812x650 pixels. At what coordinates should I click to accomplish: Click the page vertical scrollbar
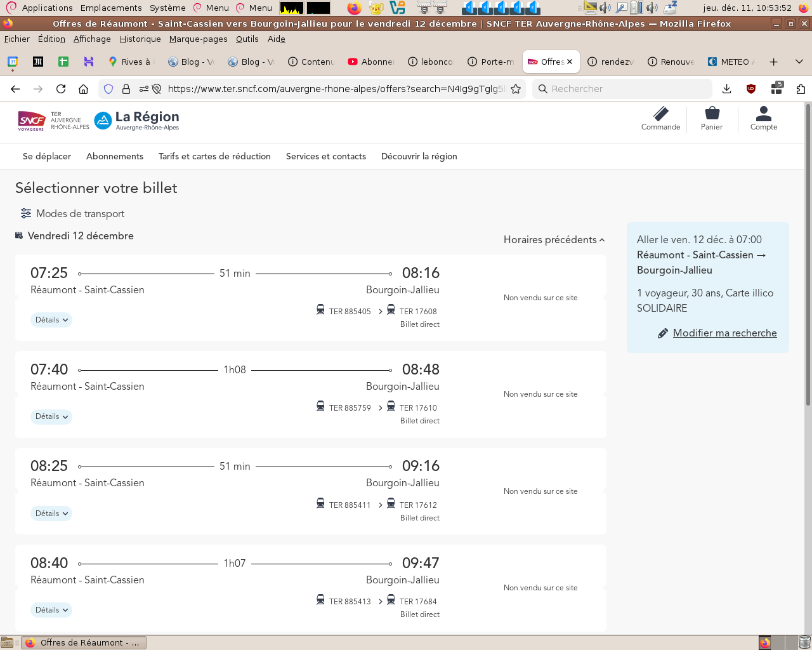click(x=808, y=254)
